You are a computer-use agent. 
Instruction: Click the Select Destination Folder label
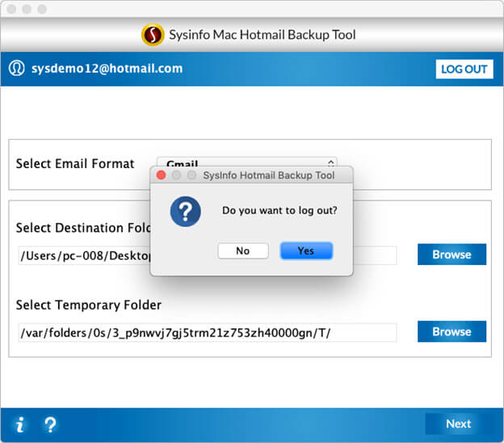pos(83,228)
